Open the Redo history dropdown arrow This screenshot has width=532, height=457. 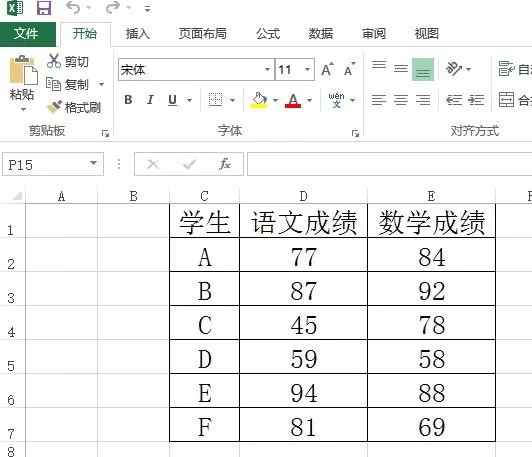[x=129, y=8]
